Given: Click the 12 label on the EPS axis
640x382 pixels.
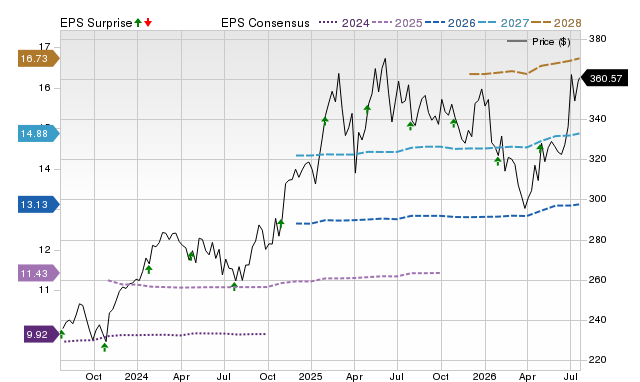Looking at the screenshot, I should tap(44, 250).
